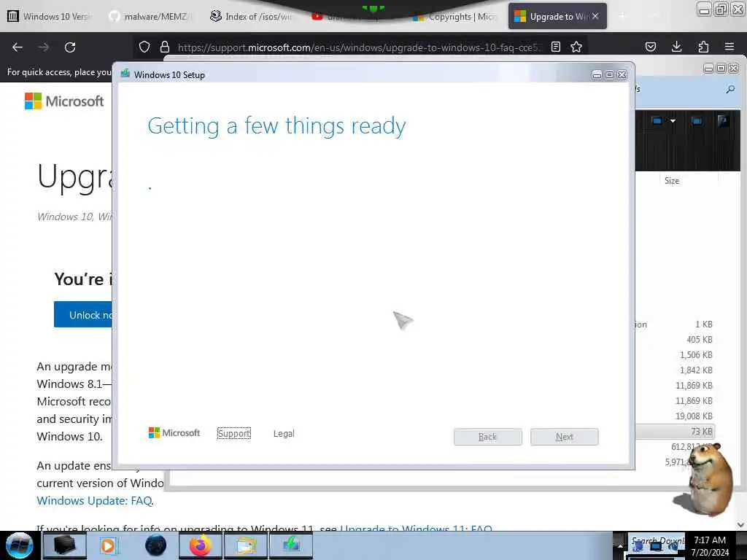Image resolution: width=747 pixels, height=560 pixels.
Task: Open the media player taskbar icon
Action: (109, 545)
